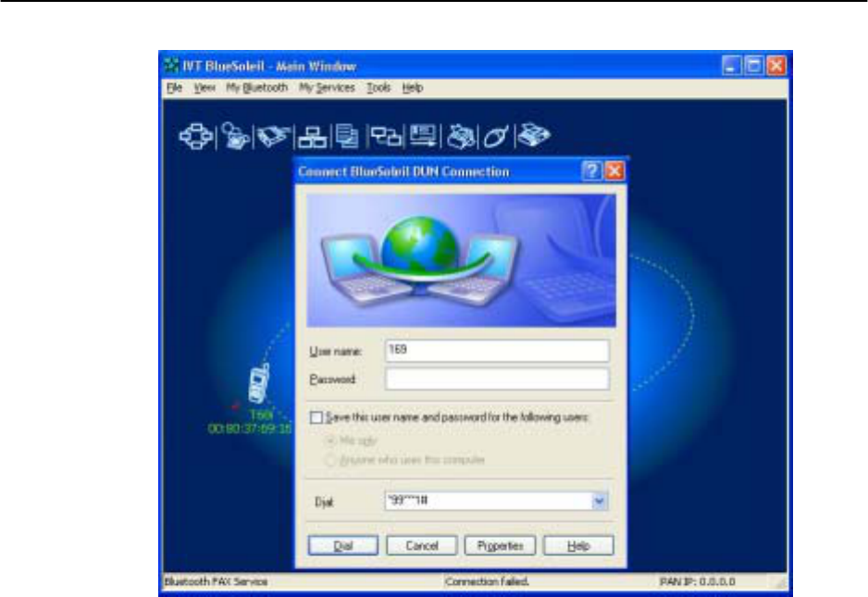Select the T68i mobile phone device icon

[258, 382]
